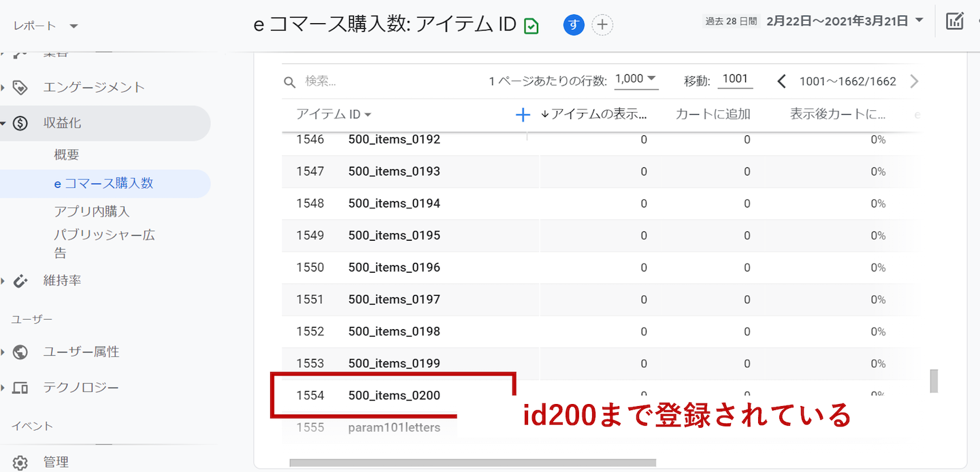Click the blue user avatar badge
980x472 pixels.
[574, 25]
